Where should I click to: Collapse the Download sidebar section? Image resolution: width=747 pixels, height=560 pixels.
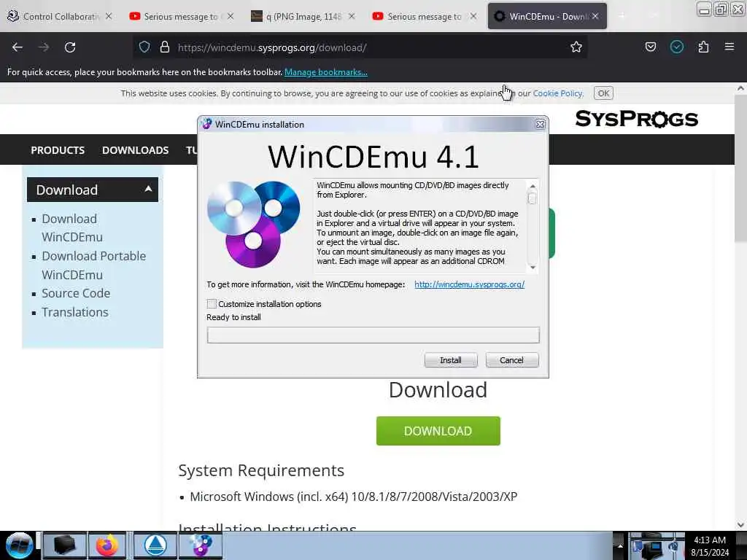[148, 189]
